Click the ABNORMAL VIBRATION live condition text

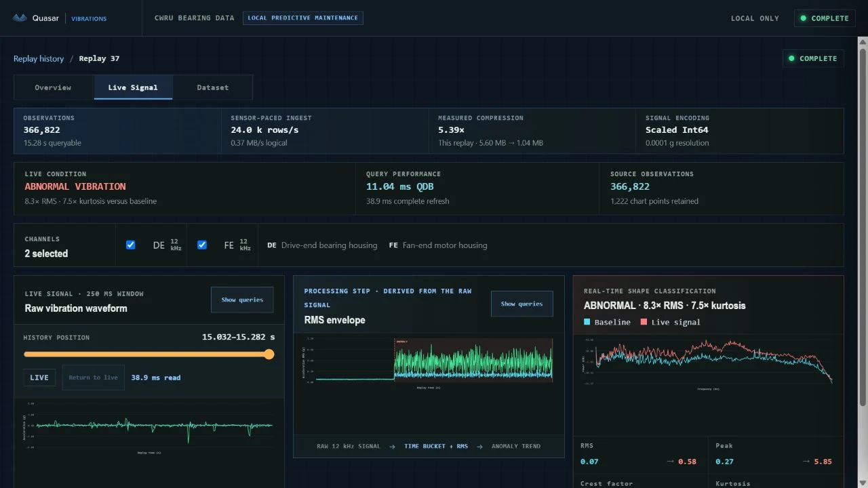tap(75, 186)
